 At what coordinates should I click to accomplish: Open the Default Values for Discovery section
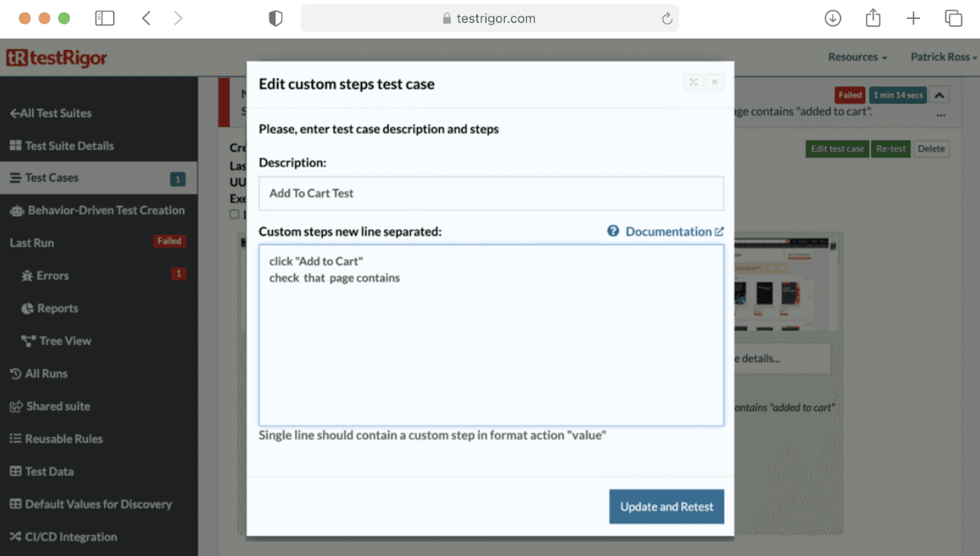click(89, 504)
